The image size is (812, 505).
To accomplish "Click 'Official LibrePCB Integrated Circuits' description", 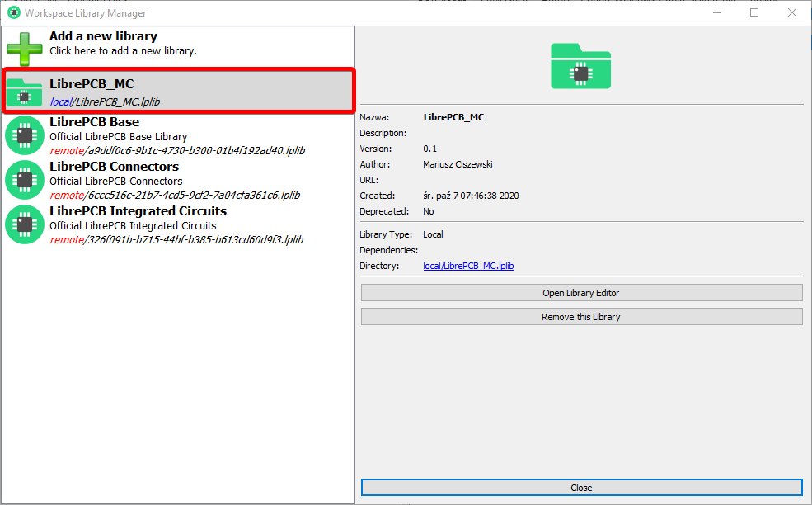I will pyautogui.click(x=133, y=225).
